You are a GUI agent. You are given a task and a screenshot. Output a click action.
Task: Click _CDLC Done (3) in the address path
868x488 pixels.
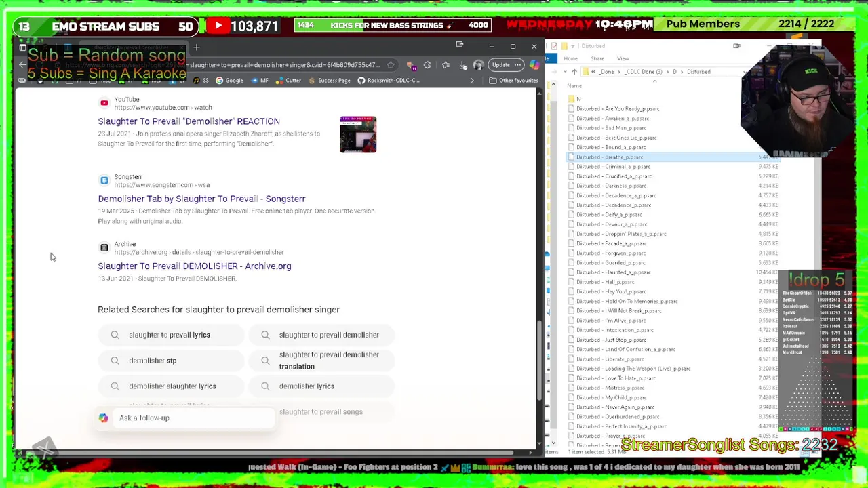pos(644,72)
